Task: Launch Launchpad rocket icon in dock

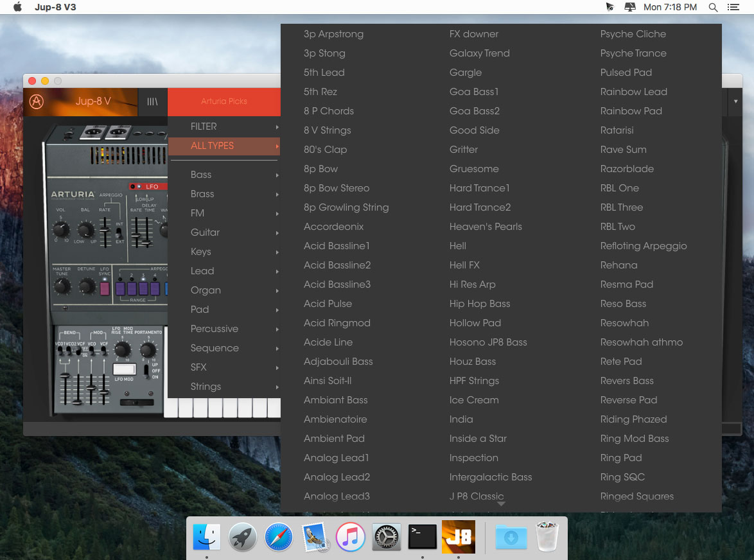Action: [242, 536]
